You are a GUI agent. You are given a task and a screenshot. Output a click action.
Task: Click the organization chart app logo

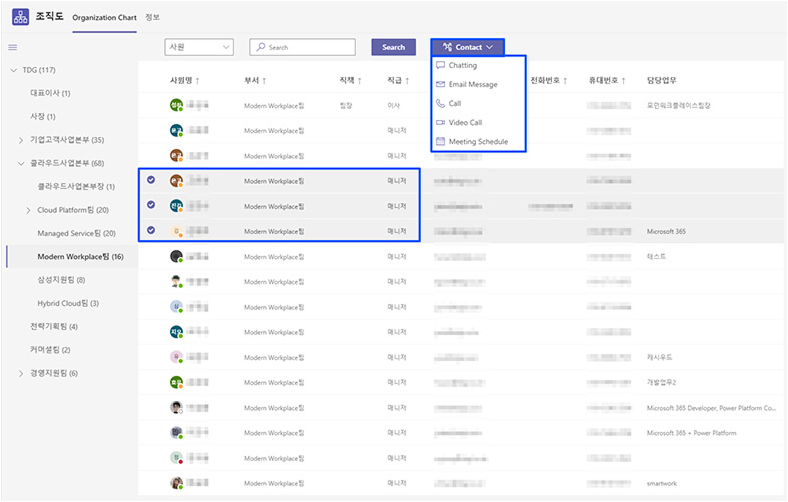tap(21, 17)
